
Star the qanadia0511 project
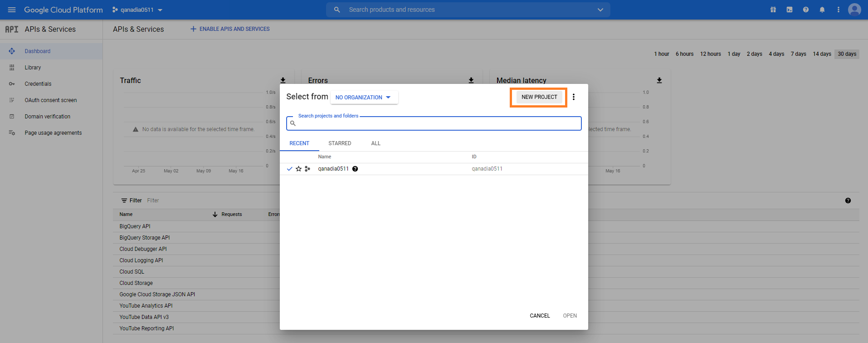[x=298, y=169]
